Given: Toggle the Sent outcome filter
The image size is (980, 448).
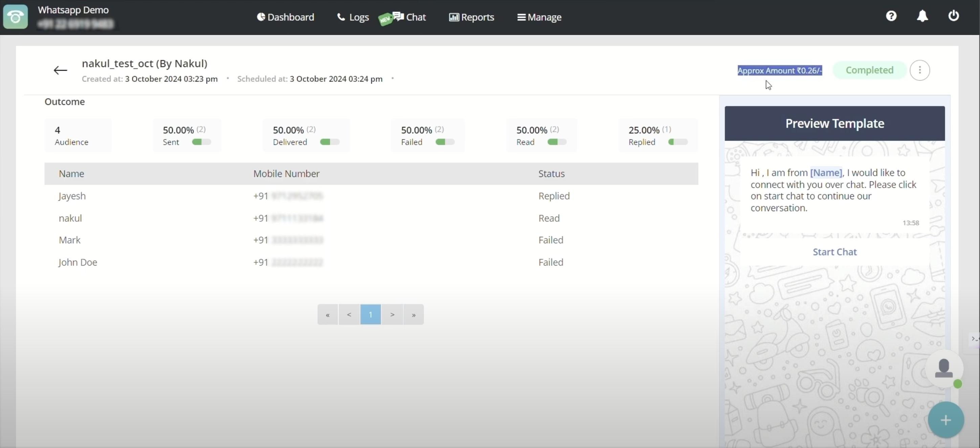Looking at the screenshot, I should (201, 142).
